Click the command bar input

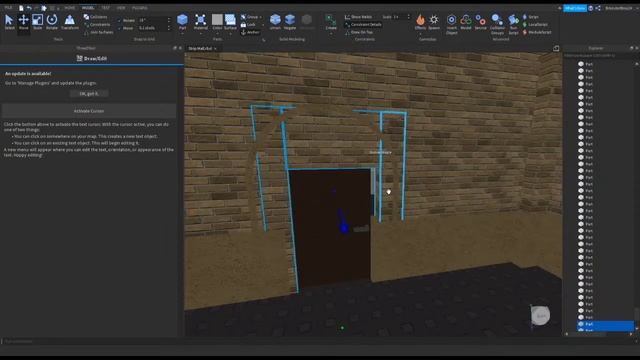[x=318, y=341]
